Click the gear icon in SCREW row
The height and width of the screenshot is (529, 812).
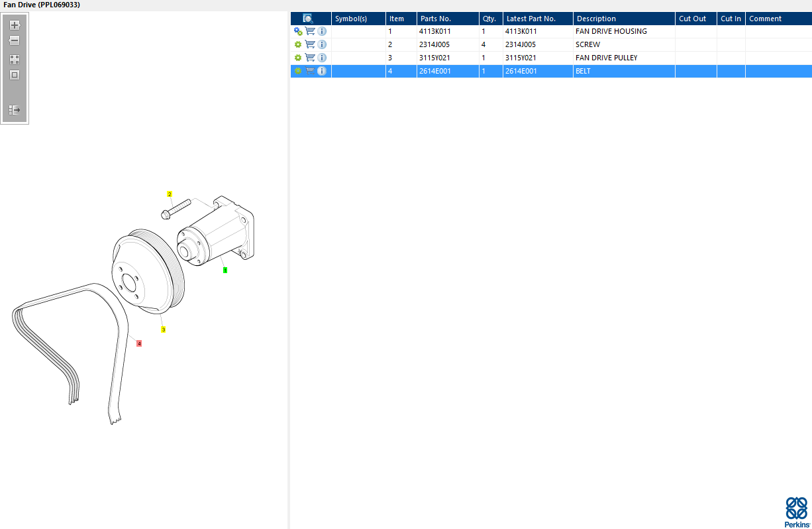[x=298, y=44]
